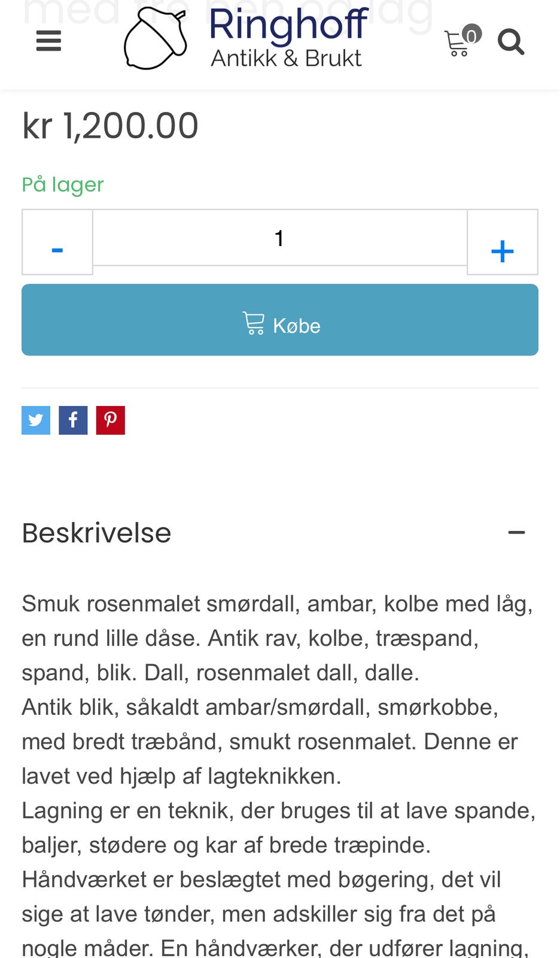Share the product on Twitter
The image size is (560, 958).
click(35, 420)
